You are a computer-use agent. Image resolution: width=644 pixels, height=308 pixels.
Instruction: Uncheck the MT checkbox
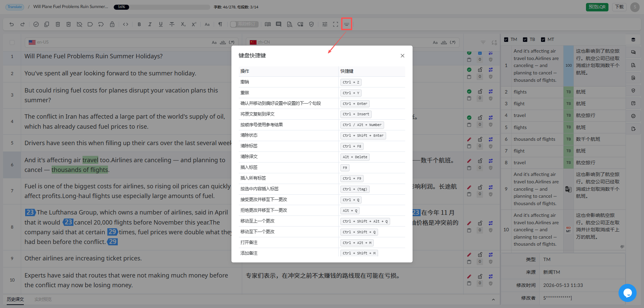click(543, 40)
